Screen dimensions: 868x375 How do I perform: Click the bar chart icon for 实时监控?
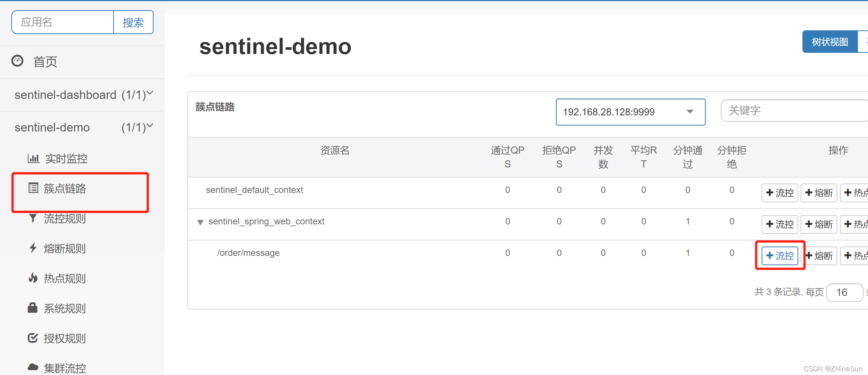coord(33,158)
